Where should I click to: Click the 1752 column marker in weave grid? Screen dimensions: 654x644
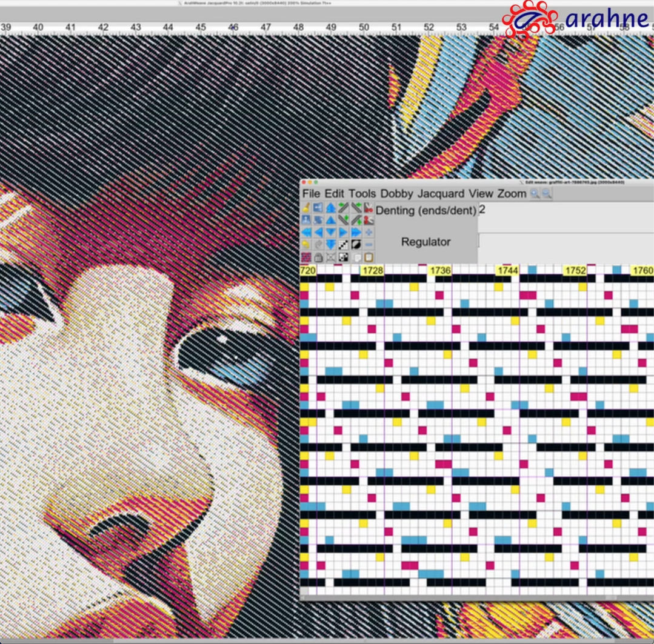click(x=575, y=271)
